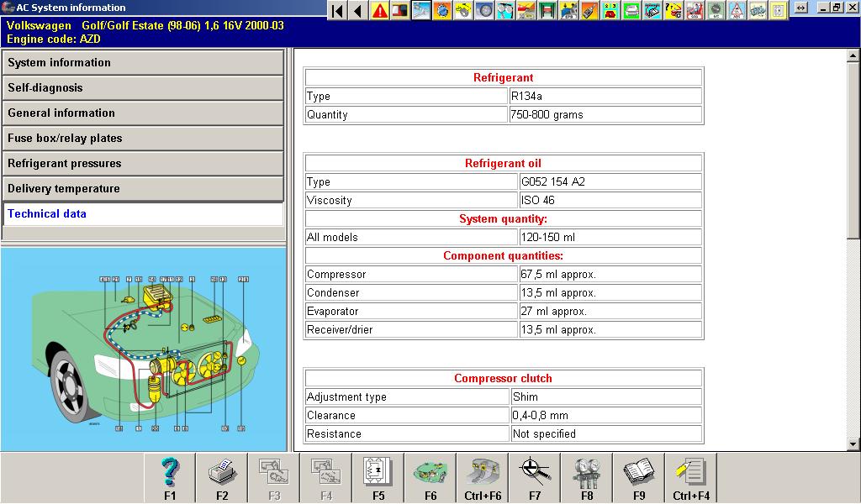Screen dimensions: 861x504
Task: Click the pale yellow document toolbar icon
Action: tap(778, 10)
